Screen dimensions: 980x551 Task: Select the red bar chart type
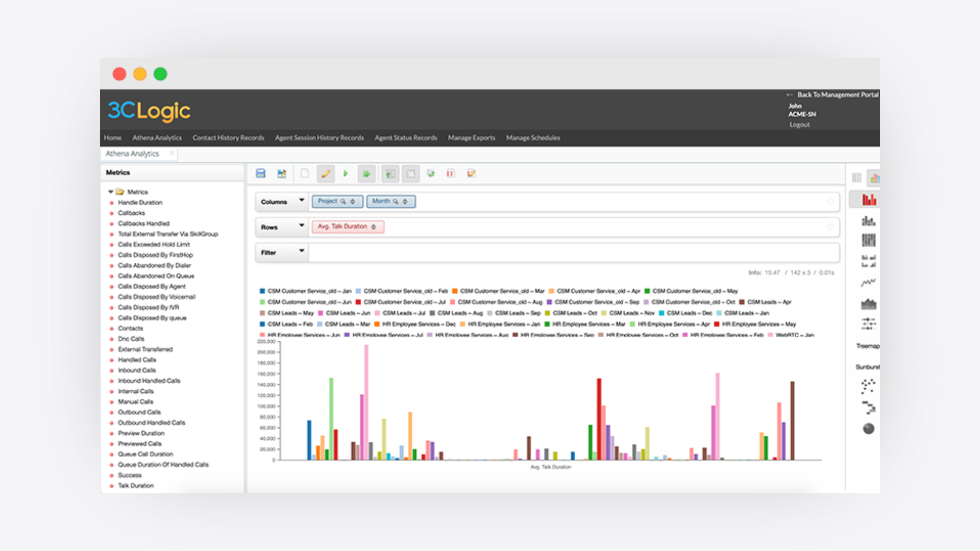[869, 199]
